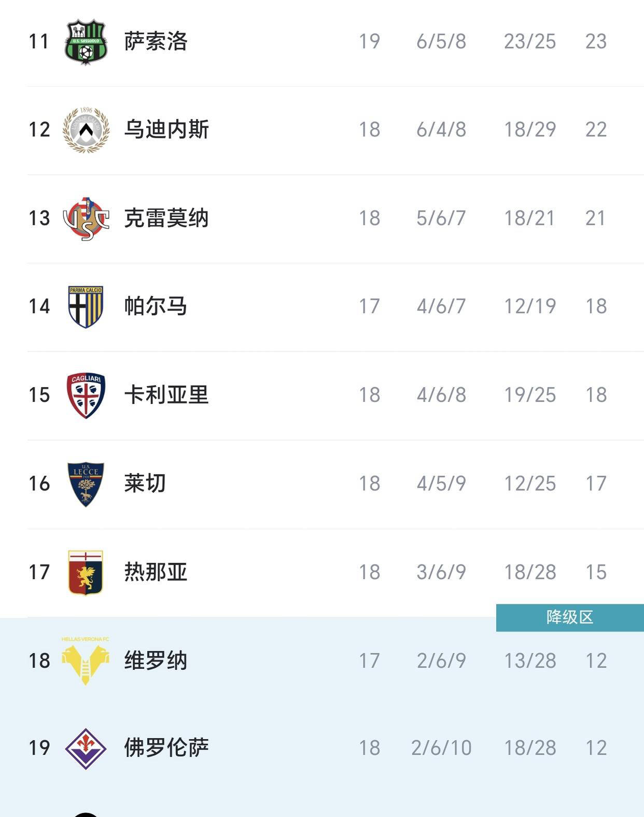The height and width of the screenshot is (817, 644).
Task: Select the Parma Calcio crest
Action: point(86,306)
